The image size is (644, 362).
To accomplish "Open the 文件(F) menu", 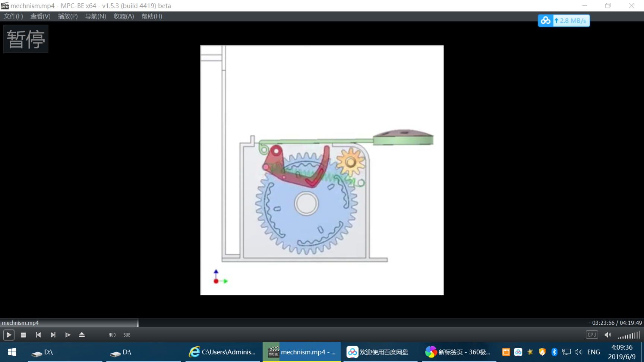I will coord(13,16).
